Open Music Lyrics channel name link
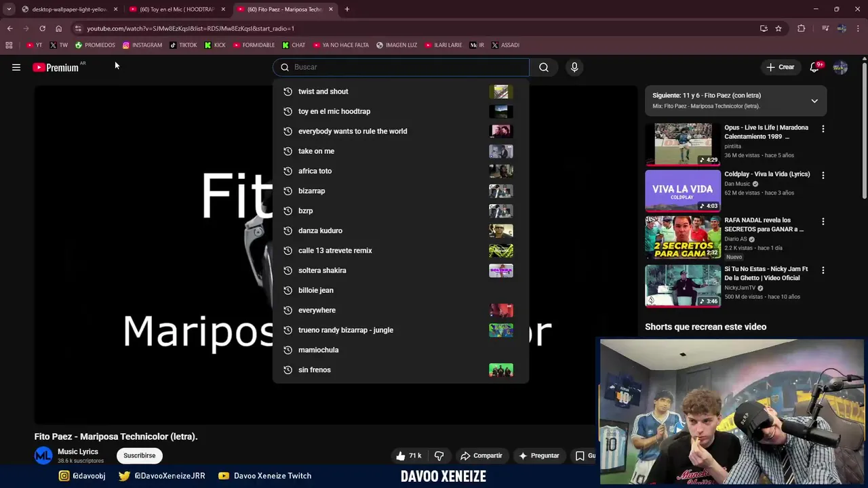 point(78,451)
